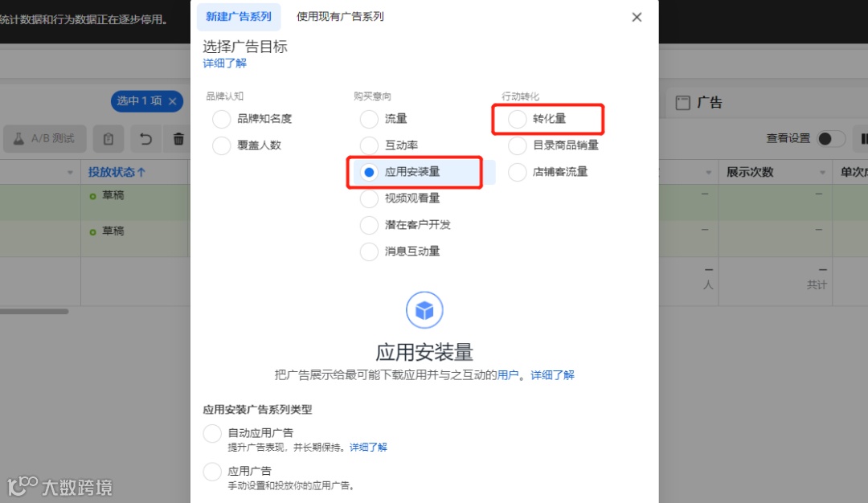The image size is (868, 503).
Task: Remove the 选中 1 项 selection chip
Action: [172, 101]
